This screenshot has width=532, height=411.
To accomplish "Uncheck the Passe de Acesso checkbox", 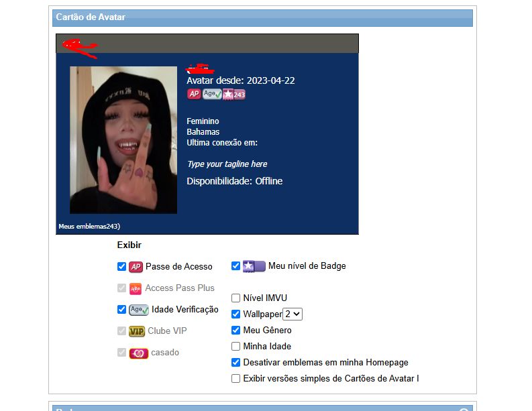I will coord(122,267).
